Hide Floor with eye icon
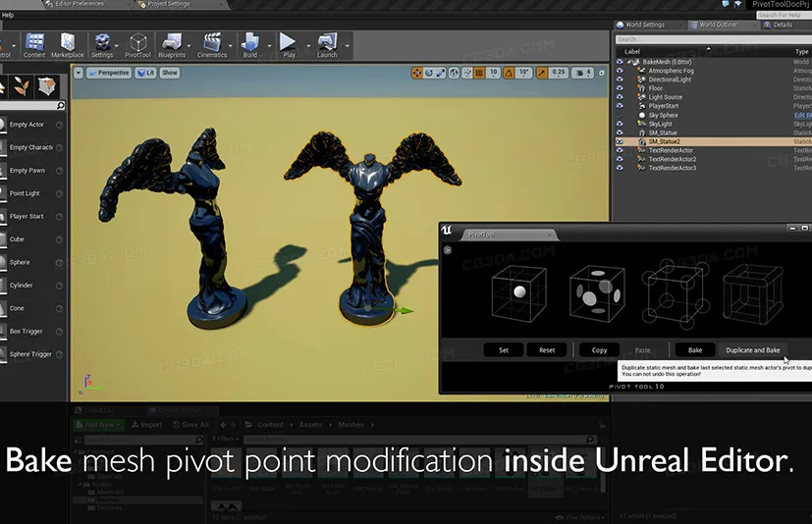Image resolution: width=812 pixels, height=524 pixels. coord(620,88)
